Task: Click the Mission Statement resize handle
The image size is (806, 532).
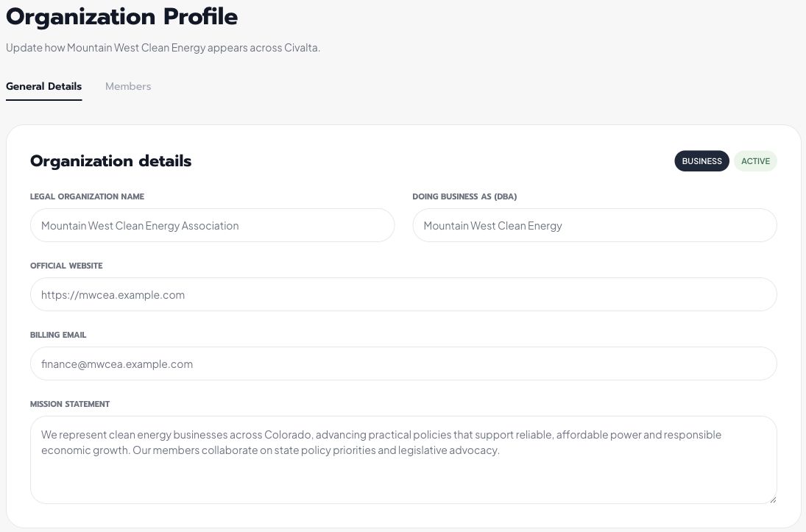Action: click(x=773, y=500)
